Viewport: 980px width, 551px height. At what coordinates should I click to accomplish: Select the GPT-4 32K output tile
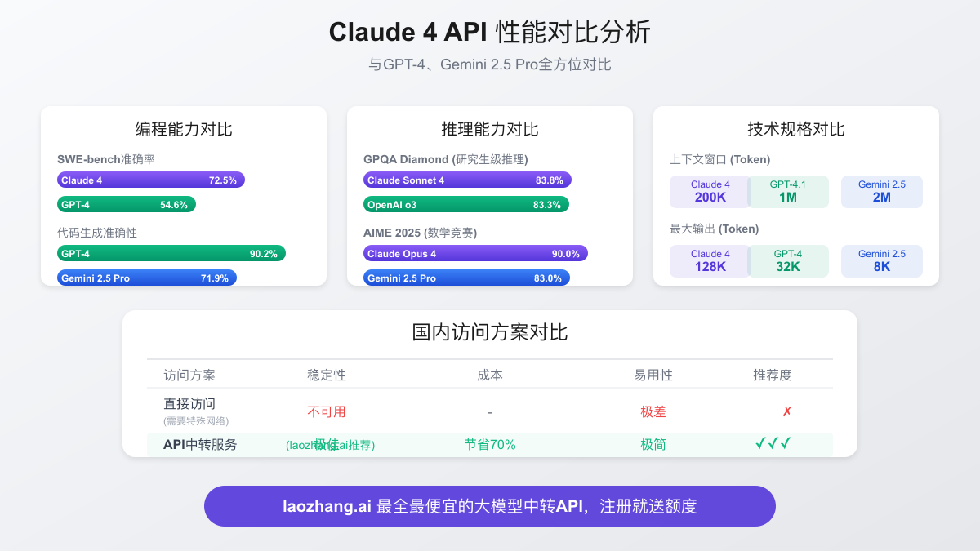788,261
